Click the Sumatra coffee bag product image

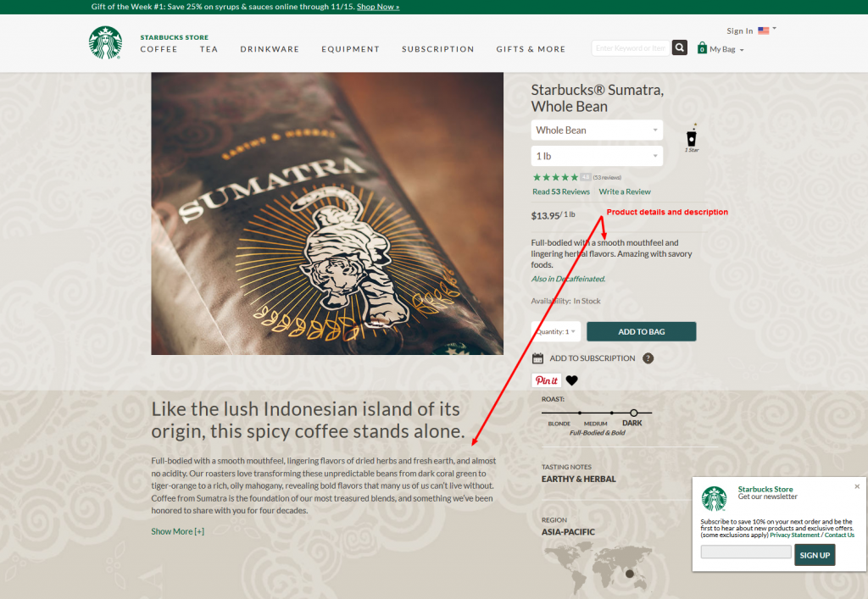click(327, 214)
